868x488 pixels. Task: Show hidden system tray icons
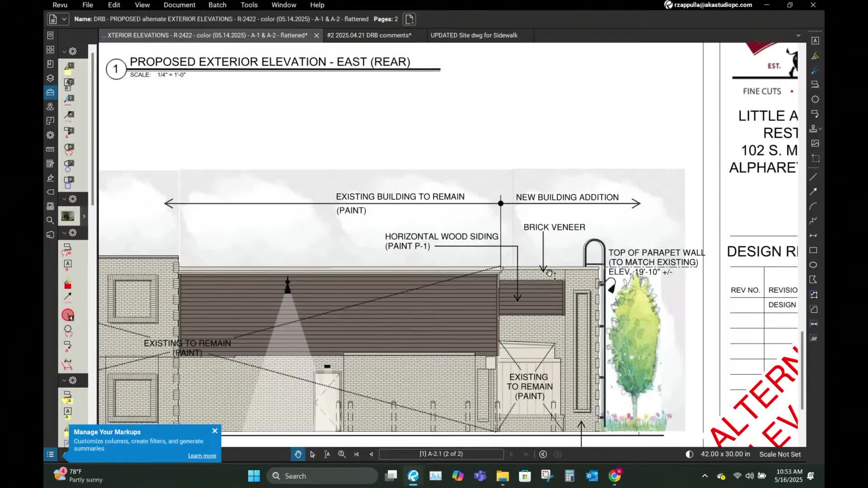pyautogui.click(x=705, y=476)
